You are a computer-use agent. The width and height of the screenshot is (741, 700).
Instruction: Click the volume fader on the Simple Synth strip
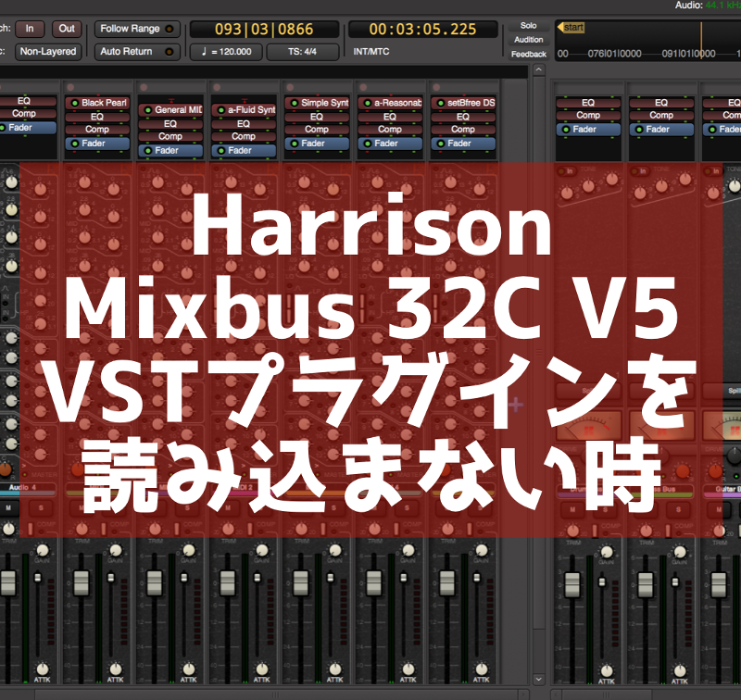point(301,582)
